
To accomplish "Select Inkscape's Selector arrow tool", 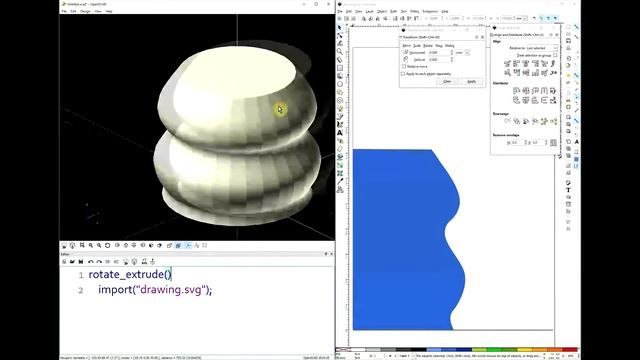I will point(340,28).
